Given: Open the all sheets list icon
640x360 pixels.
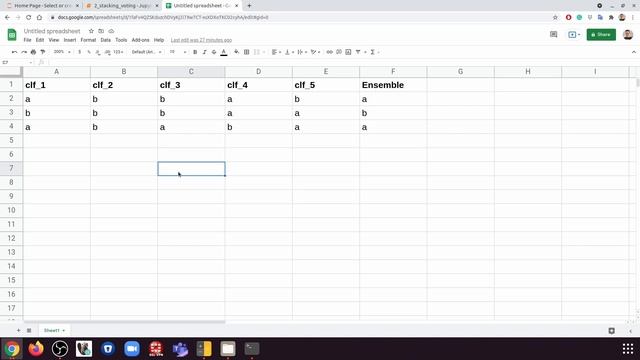Looking at the screenshot, I should click(x=29, y=330).
